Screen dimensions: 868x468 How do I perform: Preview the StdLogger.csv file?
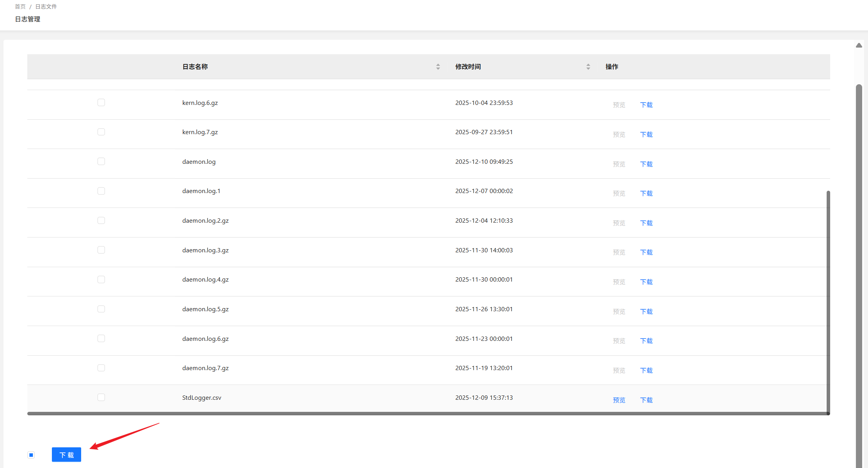click(x=619, y=400)
